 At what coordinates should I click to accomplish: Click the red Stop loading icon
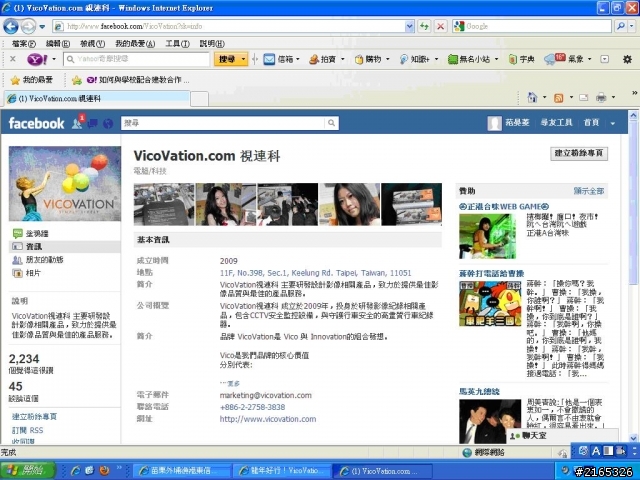[x=440, y=27]
